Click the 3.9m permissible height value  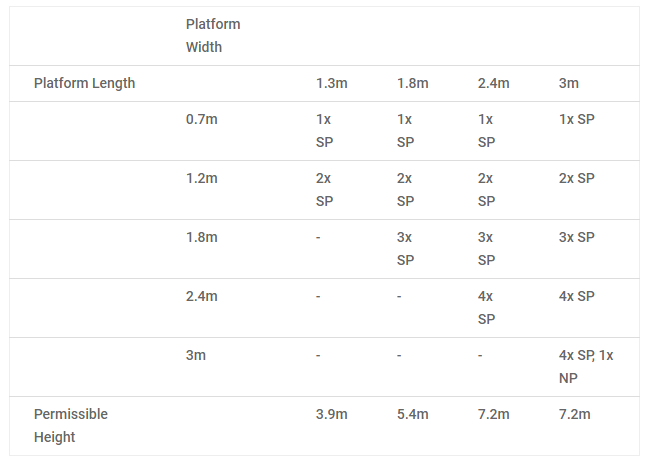[331, 414]
